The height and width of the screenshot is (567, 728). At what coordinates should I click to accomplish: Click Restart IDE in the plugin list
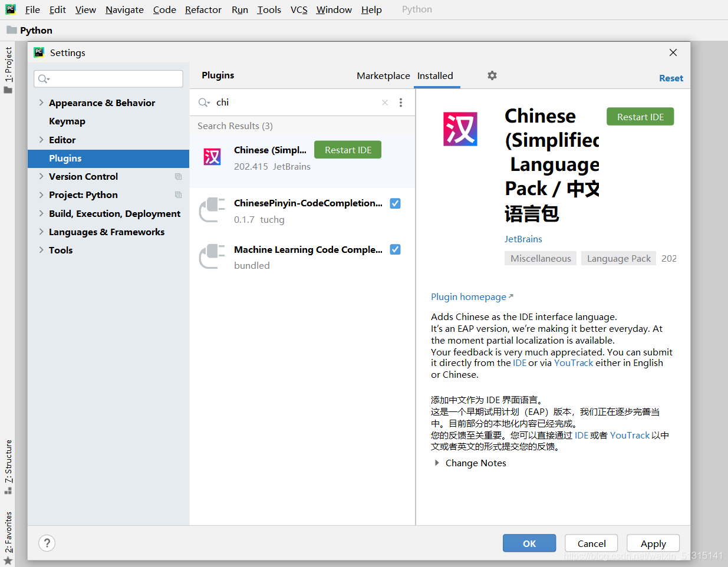(x=348, y=150)
